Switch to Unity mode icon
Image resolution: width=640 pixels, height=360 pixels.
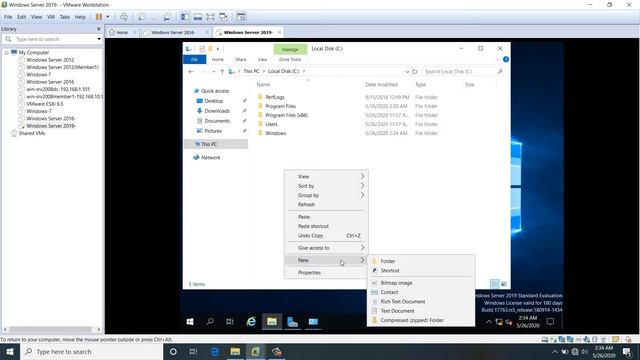[x=223, y=17]
